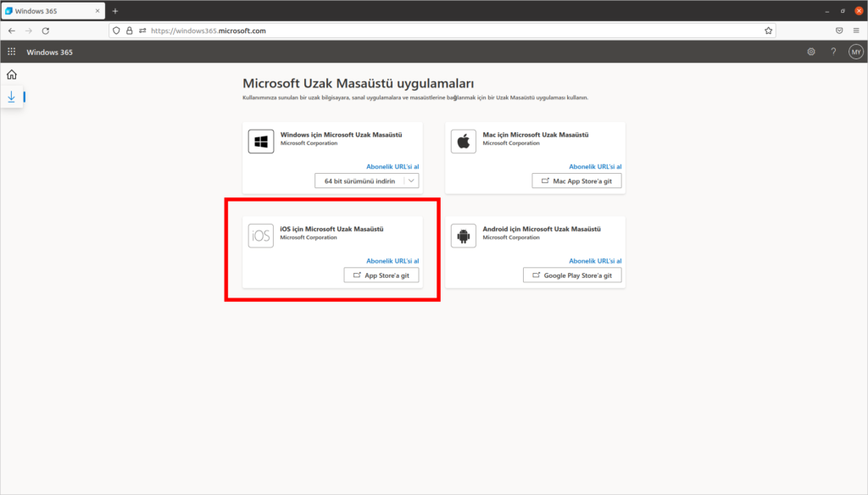Click 'Windows için Microsoft Uzak Masaüstü' title
Screen dimensions: 868x495
[341, 135]
